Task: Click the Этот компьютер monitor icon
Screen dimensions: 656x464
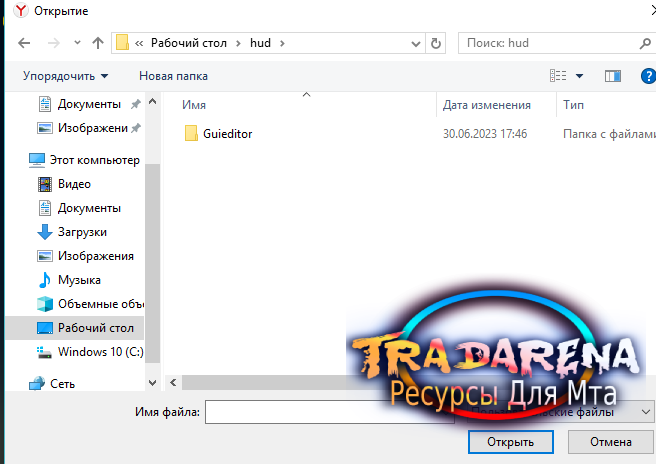Action: [x=37, y=160]
